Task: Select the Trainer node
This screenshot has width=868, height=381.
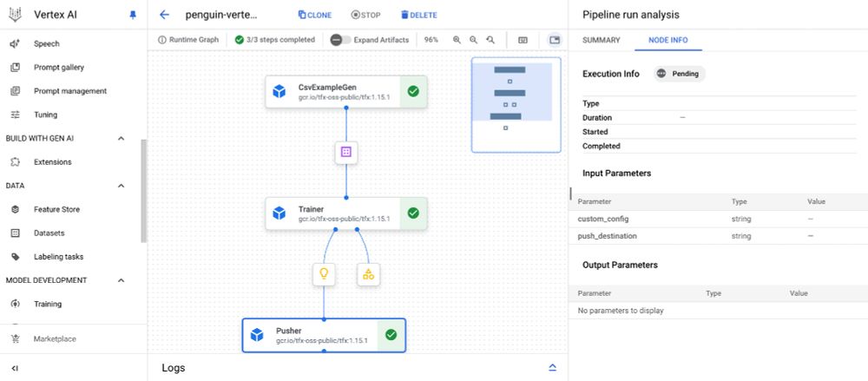Action: coord(346,213)
